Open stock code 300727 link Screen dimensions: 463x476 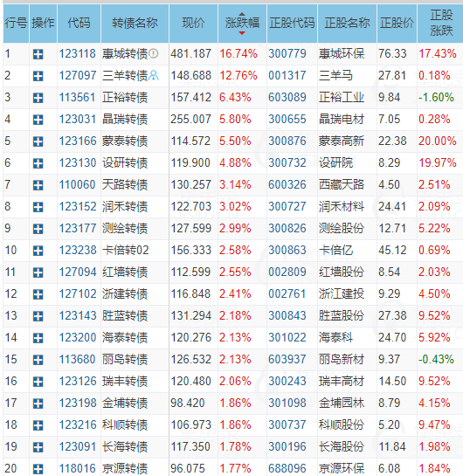[x=287, y=207]
